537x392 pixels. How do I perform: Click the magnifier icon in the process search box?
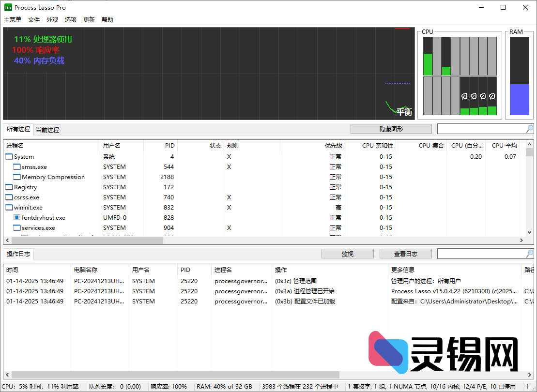click(529, 128)
